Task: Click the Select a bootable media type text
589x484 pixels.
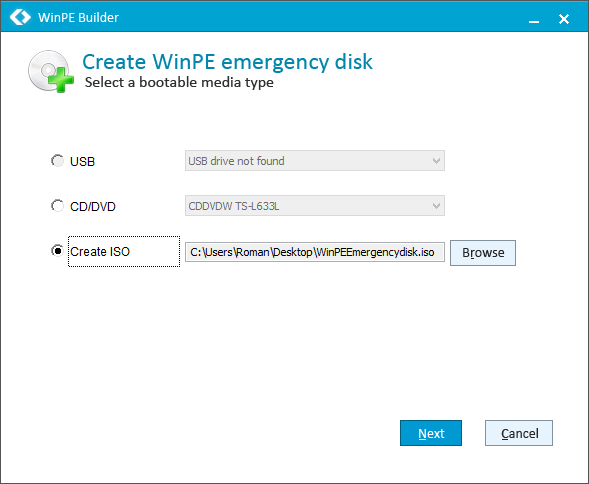Action: point(179,83)
